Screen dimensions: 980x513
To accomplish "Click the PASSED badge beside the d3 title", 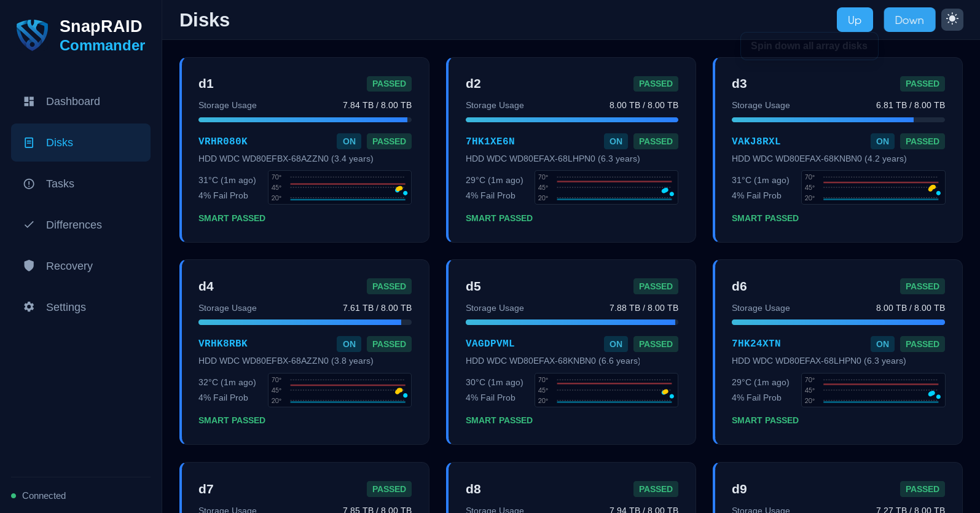I will (922, 84).
